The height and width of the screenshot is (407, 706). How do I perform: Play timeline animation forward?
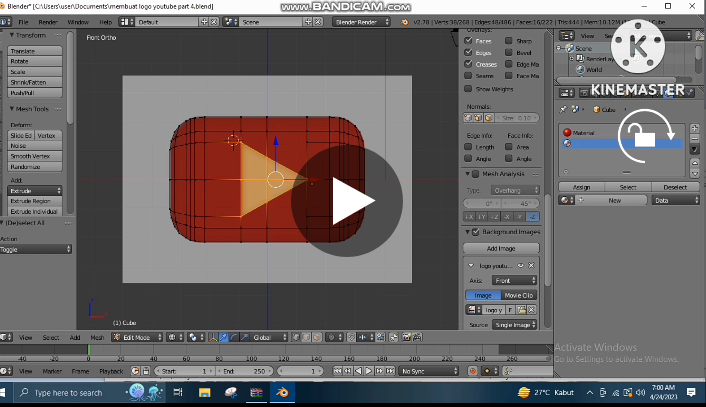369,371
